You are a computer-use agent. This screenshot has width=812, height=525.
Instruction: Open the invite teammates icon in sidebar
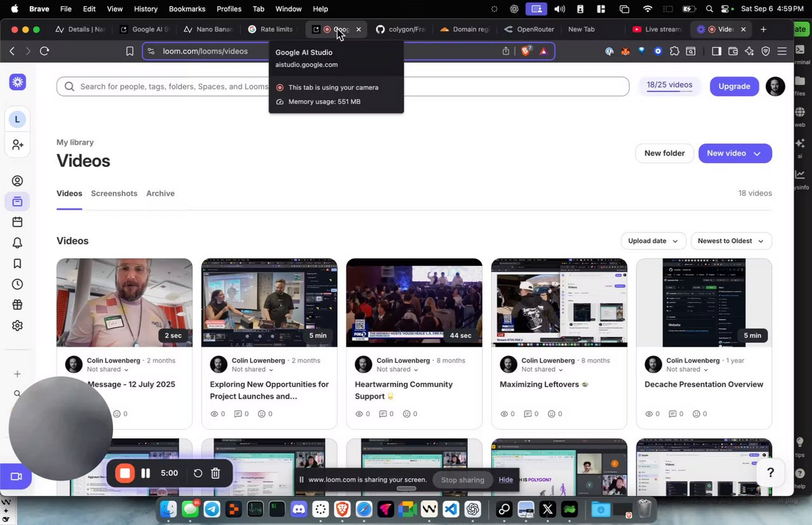[18, 145]
